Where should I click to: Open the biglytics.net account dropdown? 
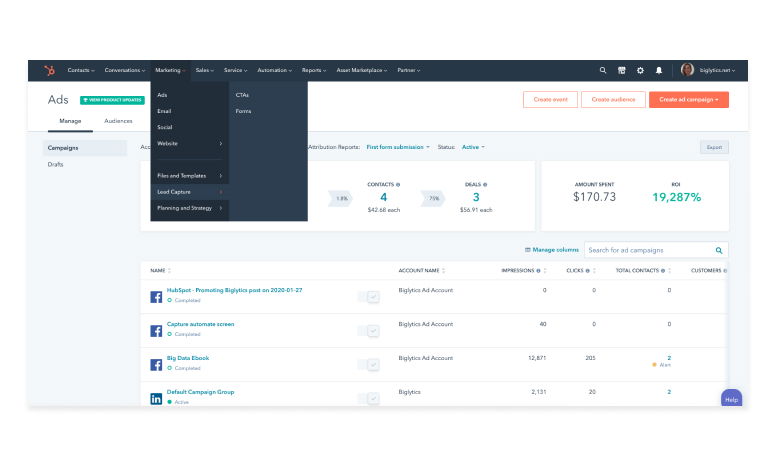(x=717, y=70)
